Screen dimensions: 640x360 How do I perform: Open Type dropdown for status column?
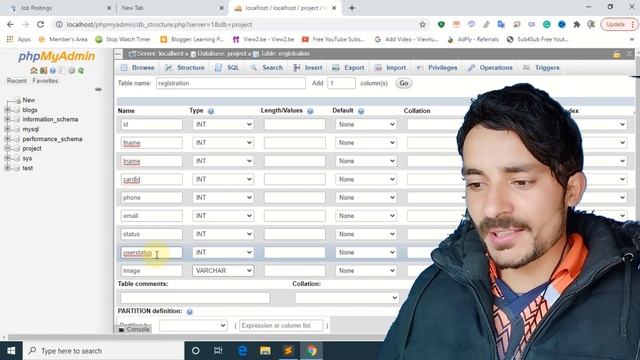click(223, 234)
